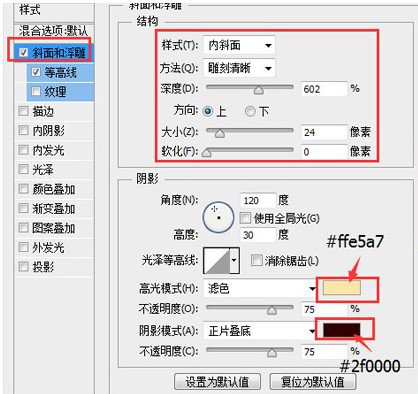Image resolution: width=418 pixels, height=394 pixels.
Task: Select the 投影 style entry
Action: point(44,267)
